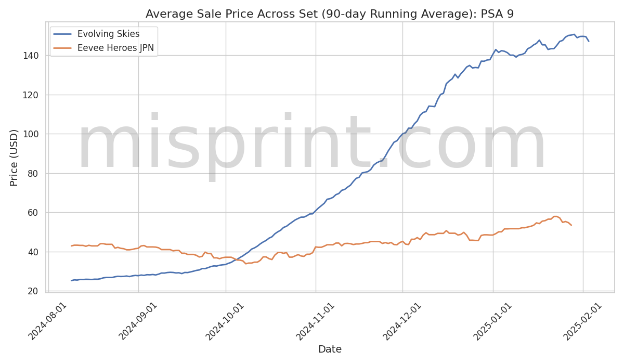Click the 60 price tick on y-axis

click(33, 212)
